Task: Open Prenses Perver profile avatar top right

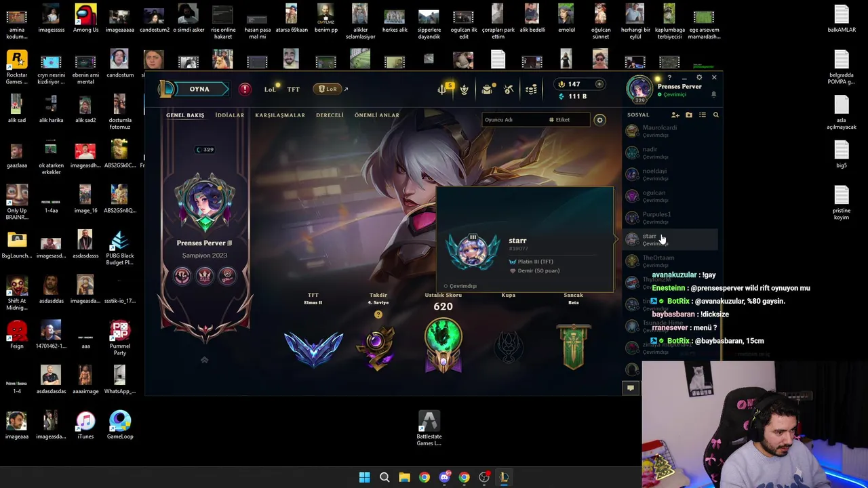Action: tap(639, 89)
